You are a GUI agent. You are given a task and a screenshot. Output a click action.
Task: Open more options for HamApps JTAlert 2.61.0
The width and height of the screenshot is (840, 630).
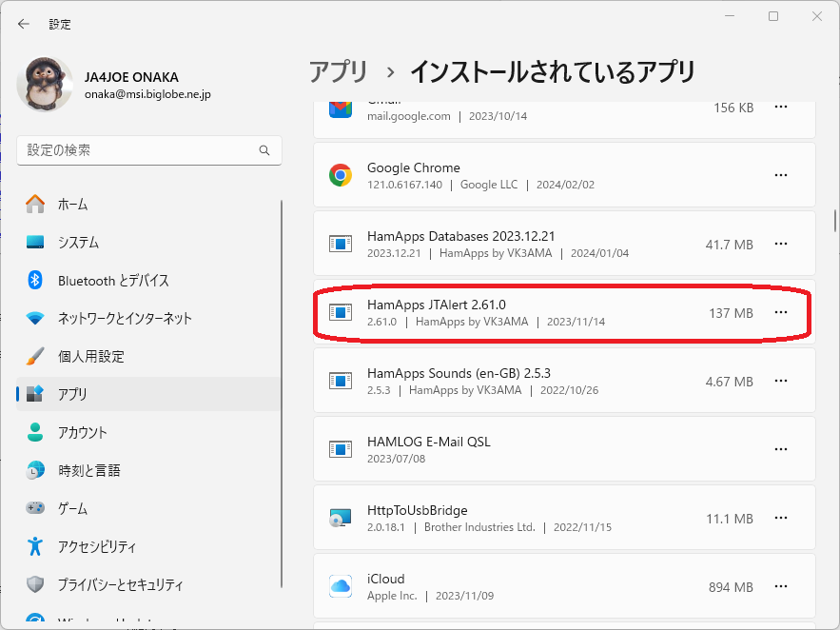(x=780, y=312)
